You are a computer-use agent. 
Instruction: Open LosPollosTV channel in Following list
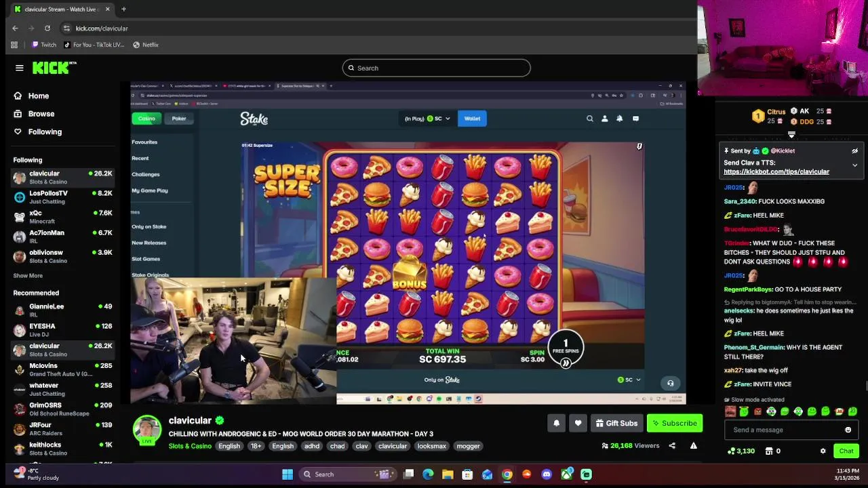pos(62,197)
